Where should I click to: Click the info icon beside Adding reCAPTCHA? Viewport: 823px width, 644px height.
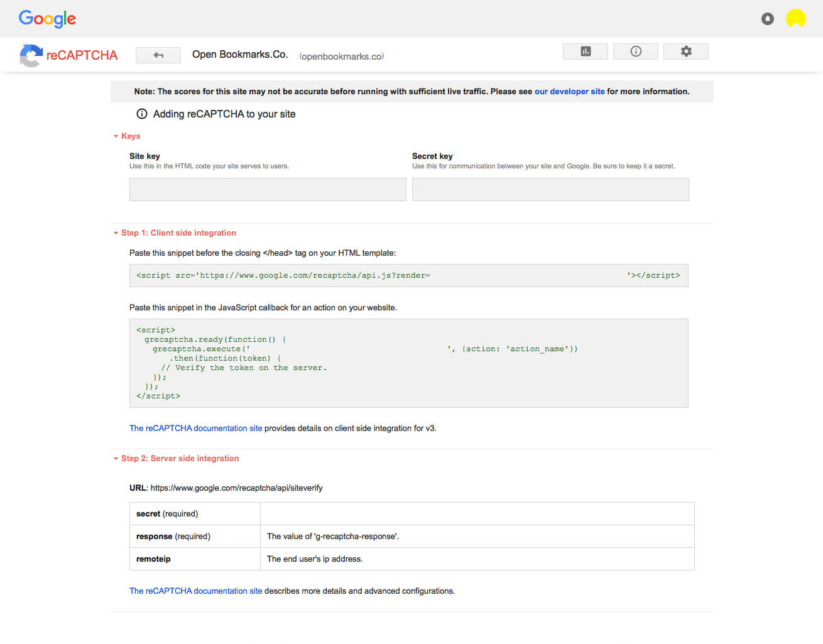pyautogui.click(x=142, y=114)
